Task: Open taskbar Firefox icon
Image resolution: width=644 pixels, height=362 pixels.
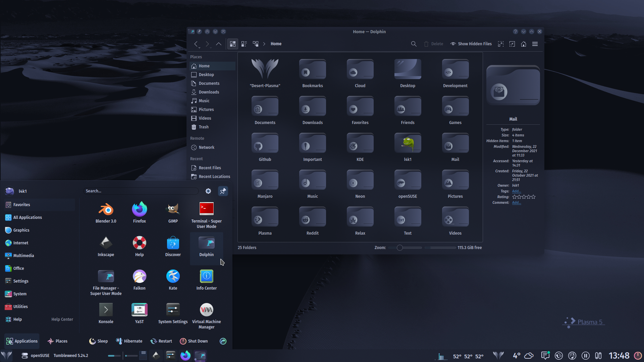Action: pos(185,356)
